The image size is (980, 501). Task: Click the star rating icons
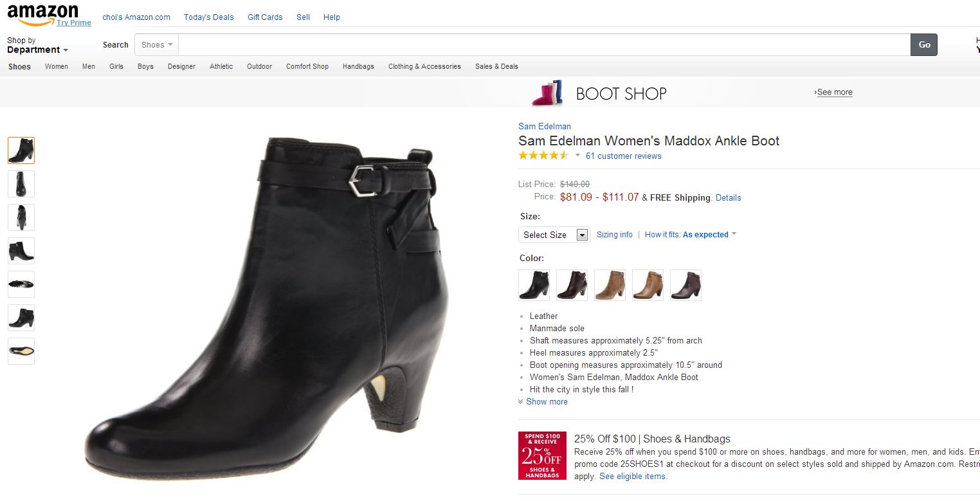543,156
